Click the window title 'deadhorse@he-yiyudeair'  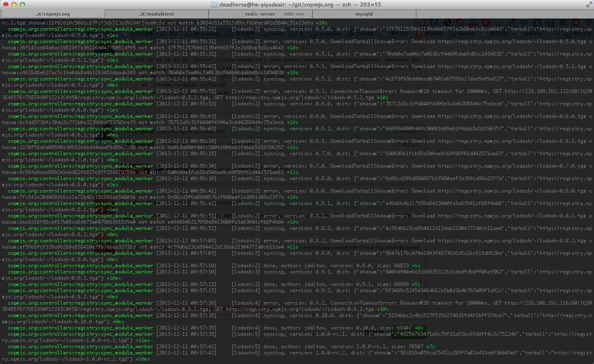click(x=252, y=5)
